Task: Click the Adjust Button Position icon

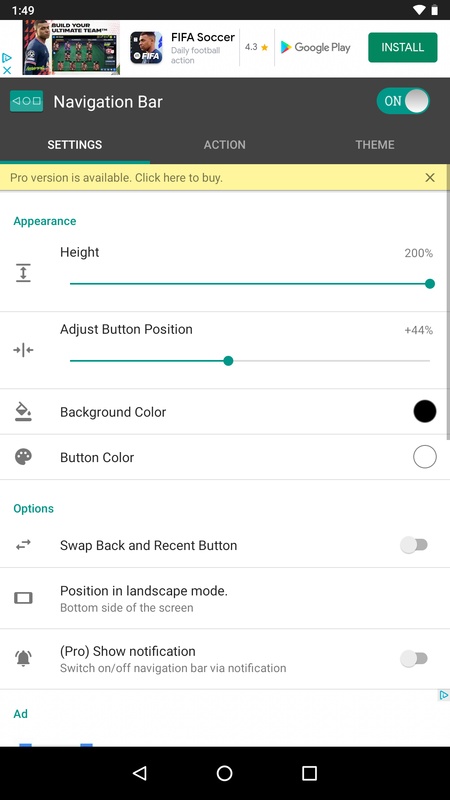Action: (23, 350)
